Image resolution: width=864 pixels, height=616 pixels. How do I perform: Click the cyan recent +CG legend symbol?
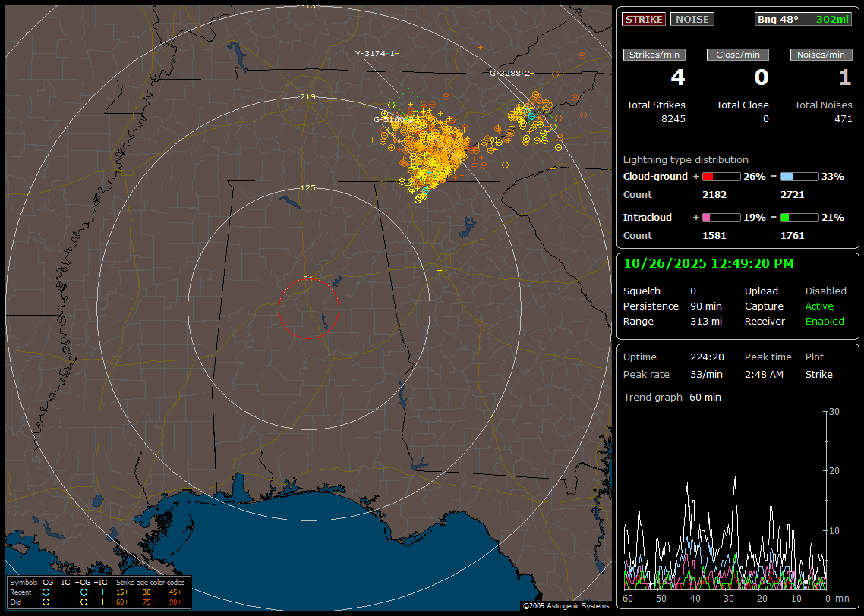[84, 592]
